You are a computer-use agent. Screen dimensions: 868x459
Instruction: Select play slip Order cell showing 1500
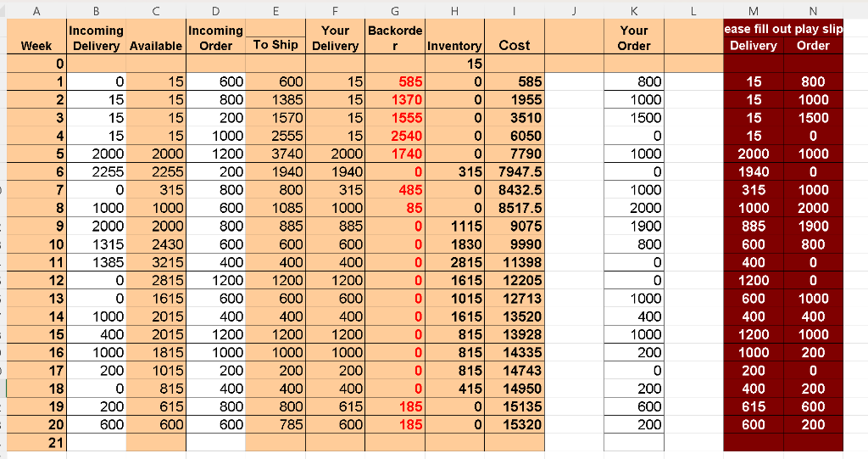[x=813, y=118]
